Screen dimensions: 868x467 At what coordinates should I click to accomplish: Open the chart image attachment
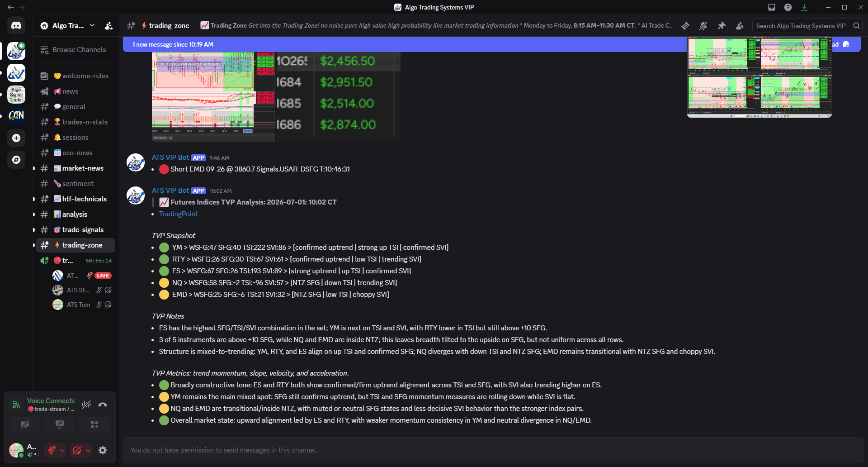coord(213,97)
